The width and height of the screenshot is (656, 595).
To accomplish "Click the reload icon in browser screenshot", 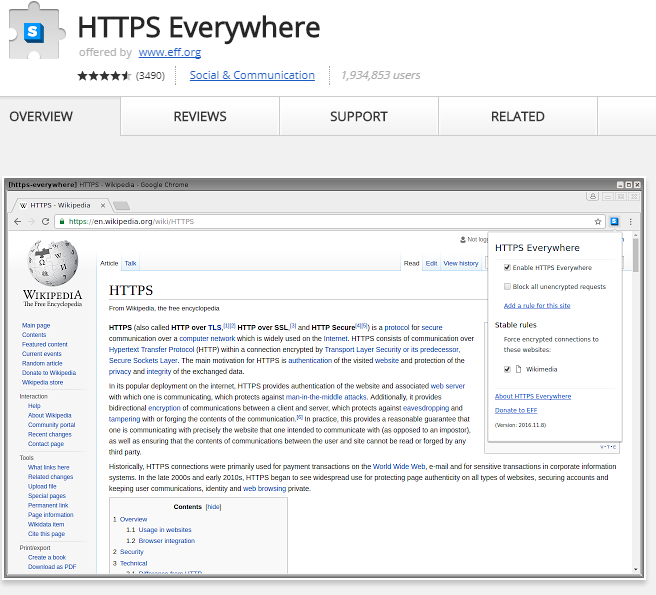I will (x=45, y=222).
